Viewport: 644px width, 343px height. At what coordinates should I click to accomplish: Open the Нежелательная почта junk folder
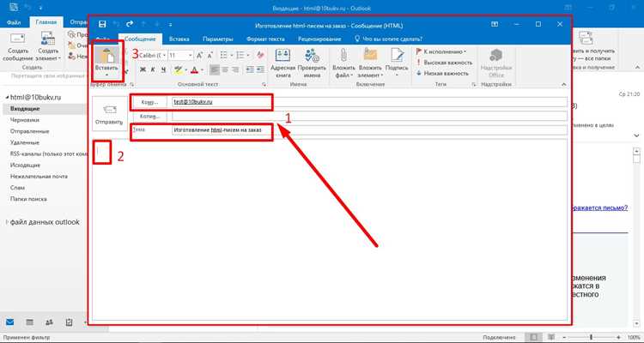pyautogui.click(x=39, y=176)
